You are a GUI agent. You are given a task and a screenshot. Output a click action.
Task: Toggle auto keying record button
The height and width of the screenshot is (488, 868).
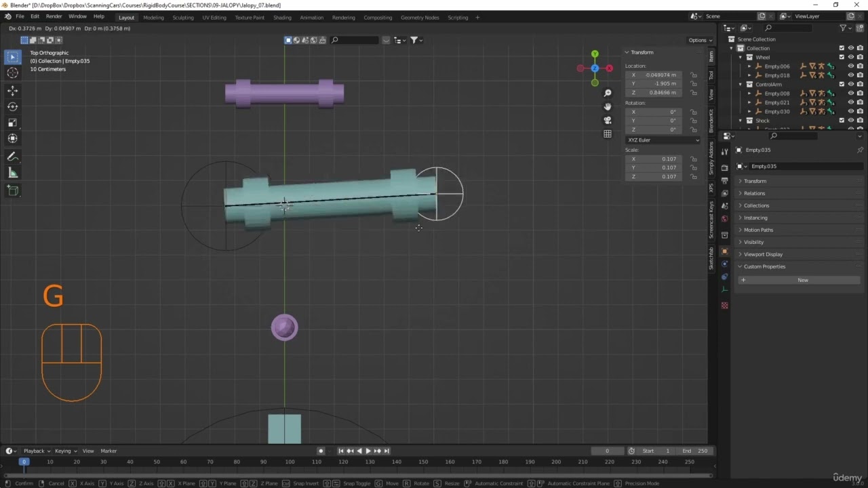(321, 451)
